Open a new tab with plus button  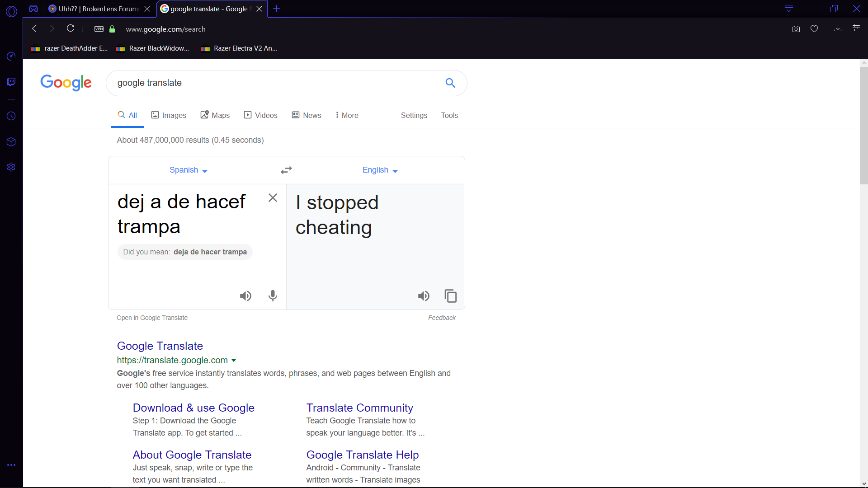(x=277, y=9)
